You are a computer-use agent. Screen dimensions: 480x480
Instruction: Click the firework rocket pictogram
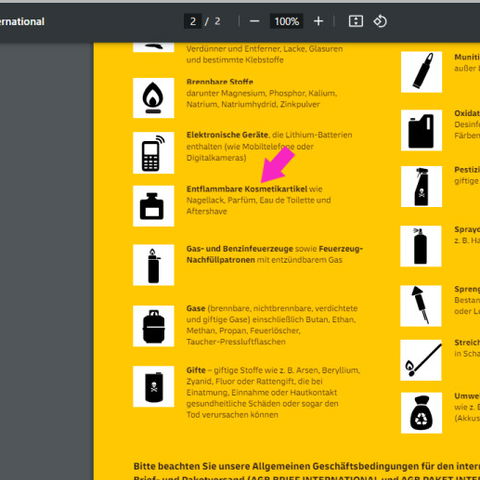tap(421, 306)
